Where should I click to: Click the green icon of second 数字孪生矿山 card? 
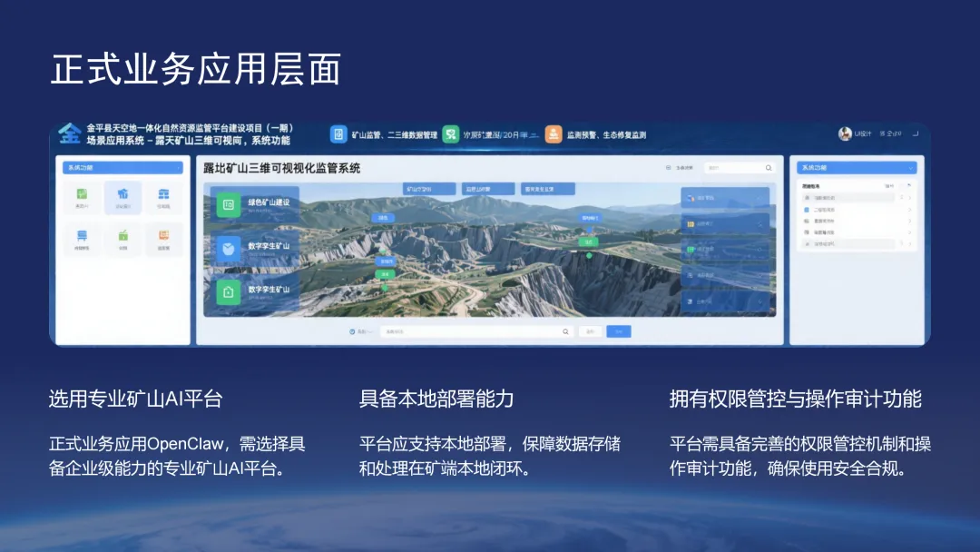tap(228, 292)
